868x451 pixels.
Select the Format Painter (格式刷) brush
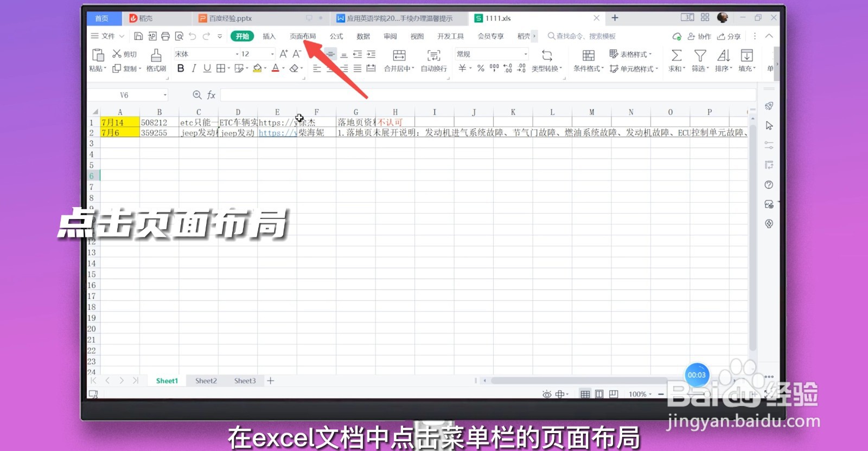click(x=156, y=60)
